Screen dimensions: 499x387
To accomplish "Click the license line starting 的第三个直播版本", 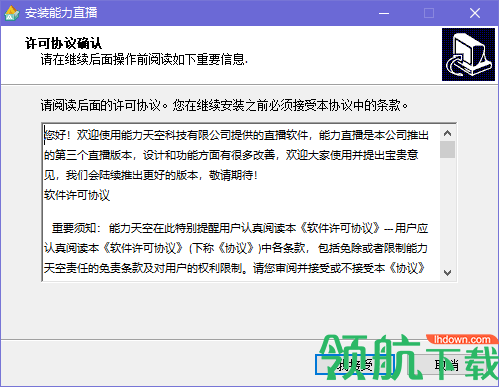I will (x=231, y=155).
